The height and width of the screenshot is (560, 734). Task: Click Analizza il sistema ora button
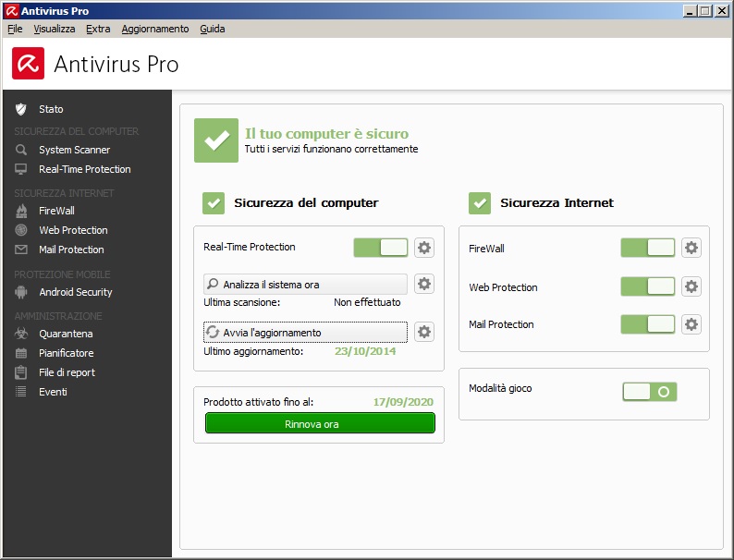pyautogui.click(x=305, y=284)
